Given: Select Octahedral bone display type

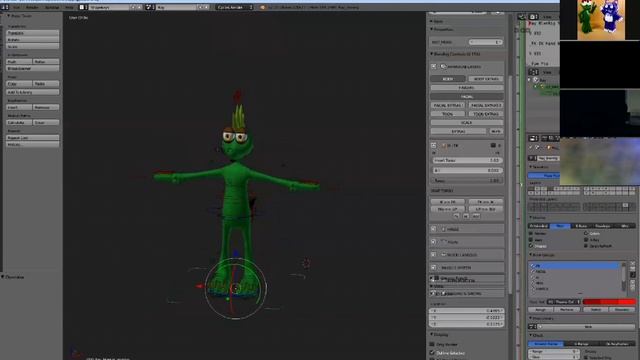Looking at the screenshot, I should click(x=539, y=226).
